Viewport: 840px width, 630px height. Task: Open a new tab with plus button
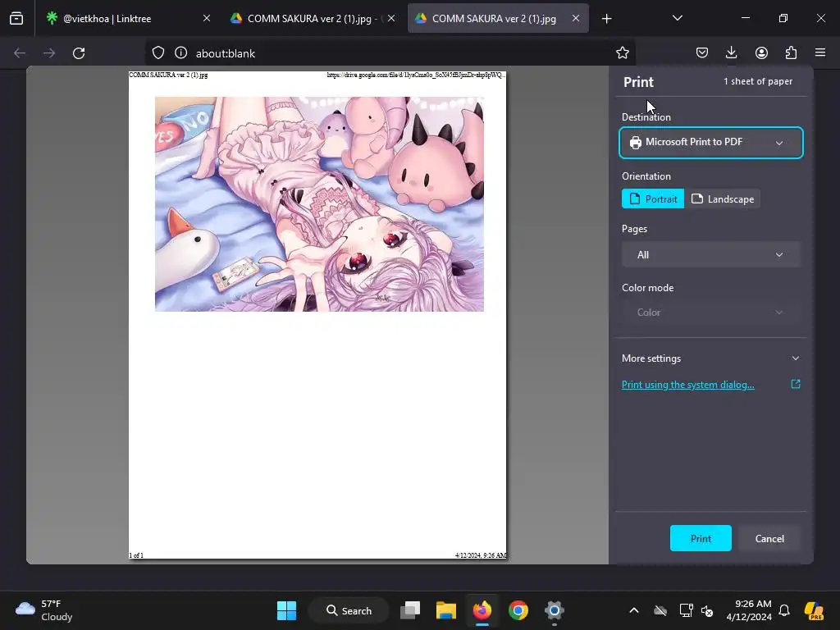(x=606, y=19)
